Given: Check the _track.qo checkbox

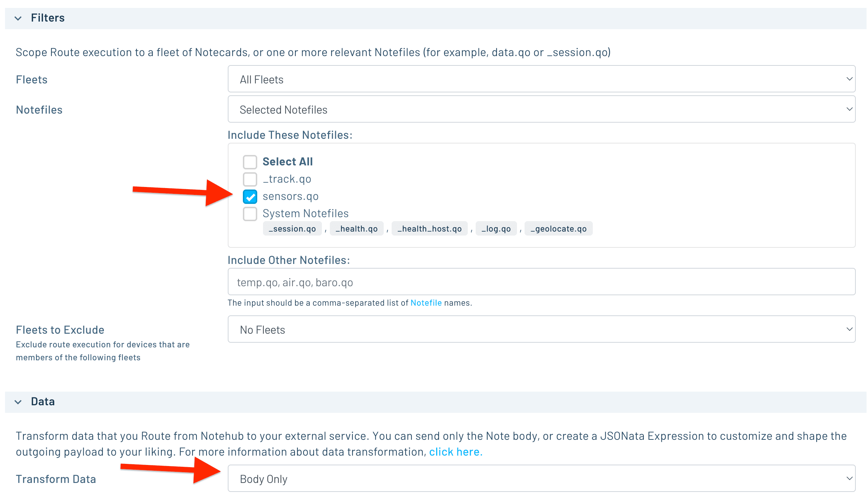Looking at the screenshot, I should coord(250,179).
